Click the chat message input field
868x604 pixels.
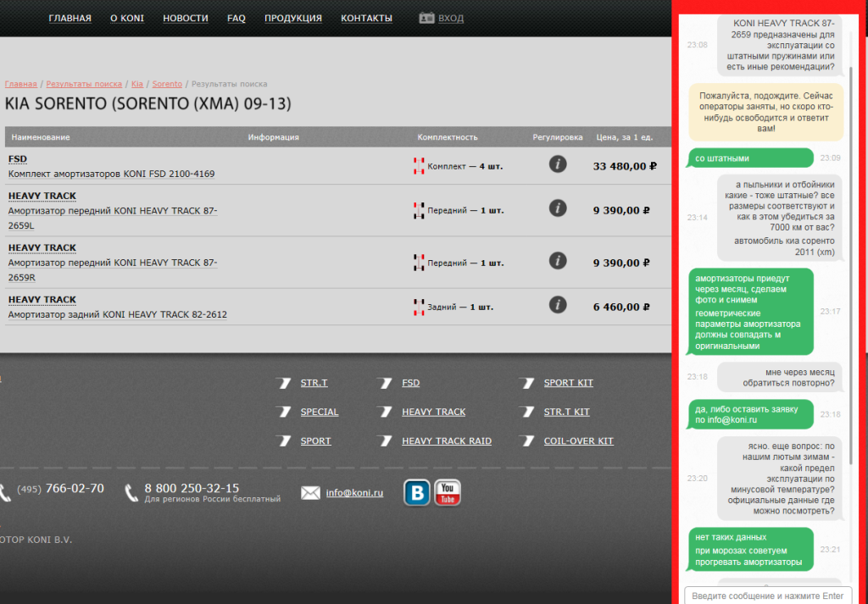coord(767,596)
